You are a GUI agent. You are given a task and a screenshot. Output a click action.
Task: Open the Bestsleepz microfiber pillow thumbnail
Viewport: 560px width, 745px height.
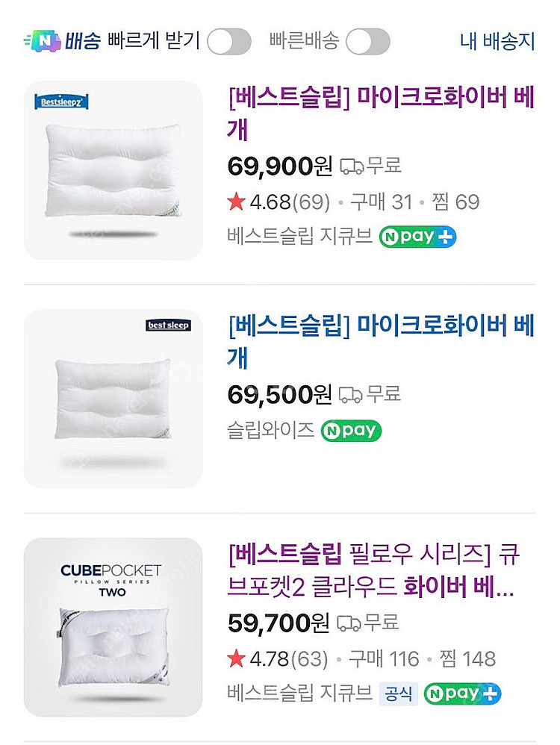(113, 170)
